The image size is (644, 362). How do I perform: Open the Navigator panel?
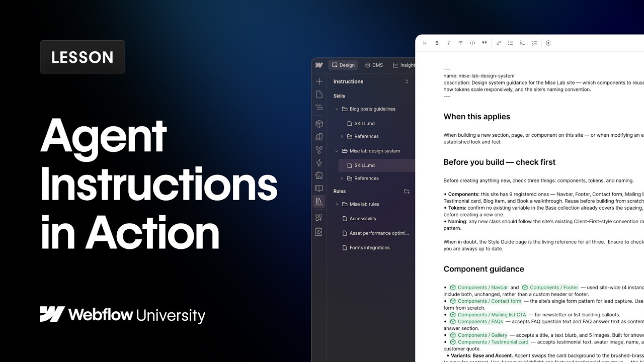click(x=319, y=108)
